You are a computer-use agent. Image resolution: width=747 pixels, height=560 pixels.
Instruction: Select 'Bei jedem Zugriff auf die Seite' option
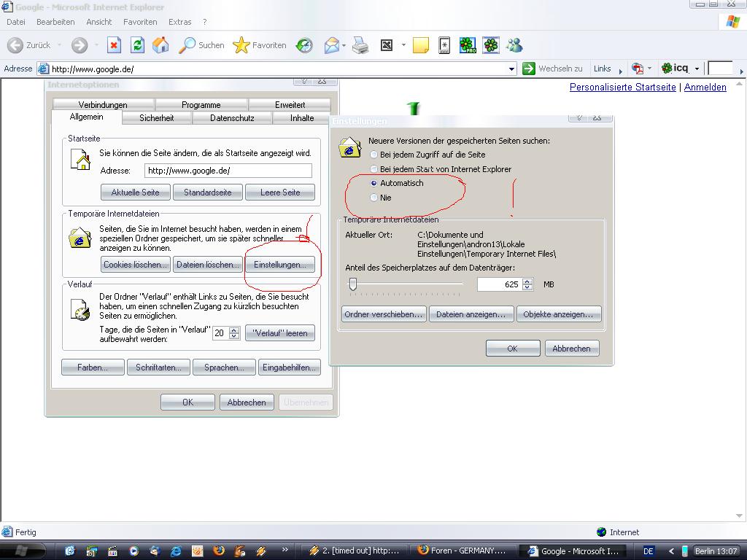374,155
